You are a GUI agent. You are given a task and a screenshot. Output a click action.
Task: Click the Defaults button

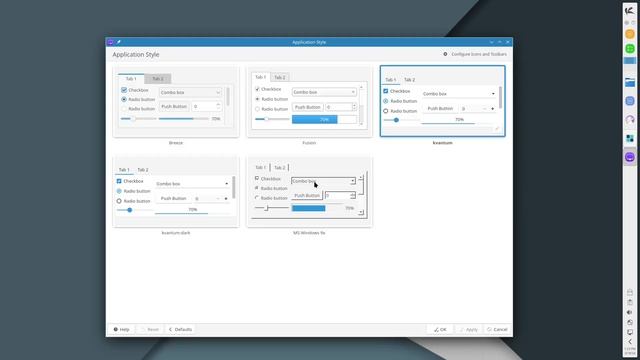click(x=180, y=329)
